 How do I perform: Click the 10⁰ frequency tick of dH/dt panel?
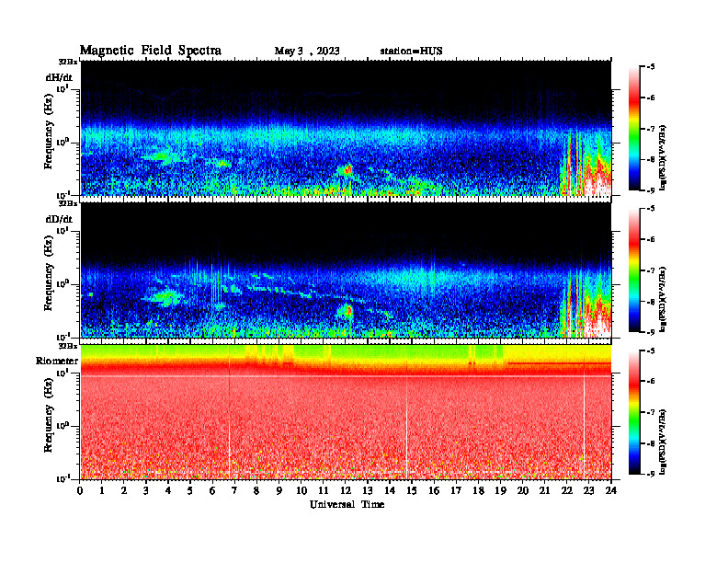tap(62, 142)
